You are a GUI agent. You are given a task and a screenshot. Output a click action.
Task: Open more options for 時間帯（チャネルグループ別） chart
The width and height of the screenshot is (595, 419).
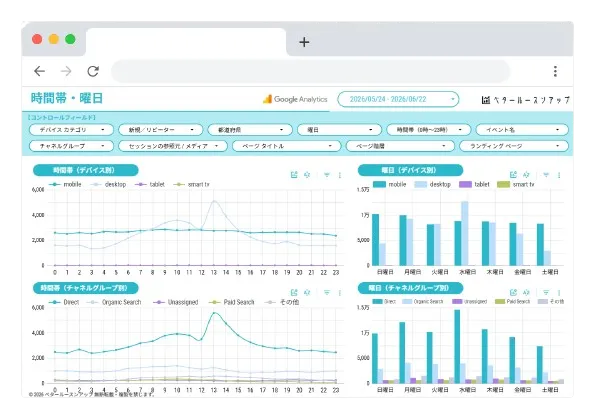340,293
